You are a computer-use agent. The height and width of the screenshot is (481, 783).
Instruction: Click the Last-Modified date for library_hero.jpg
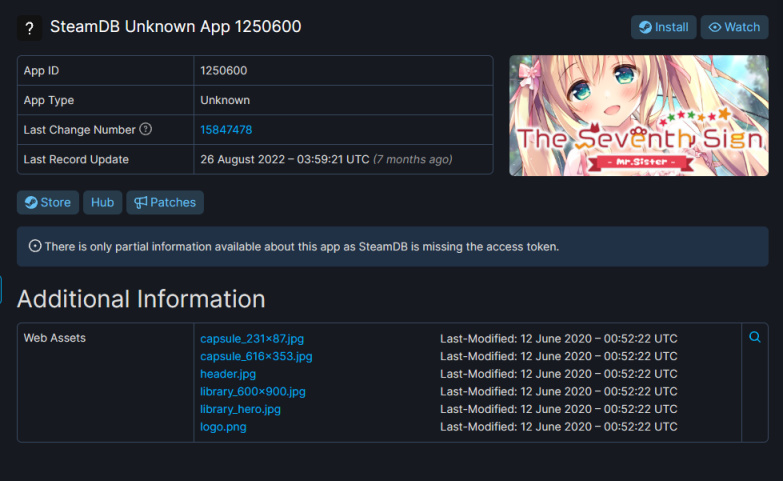coord(559,409)
